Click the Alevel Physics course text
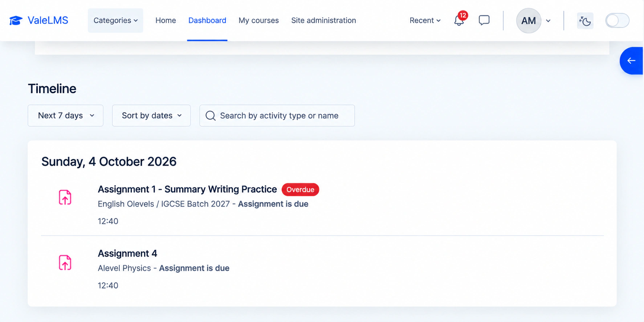 coord(124,268)
